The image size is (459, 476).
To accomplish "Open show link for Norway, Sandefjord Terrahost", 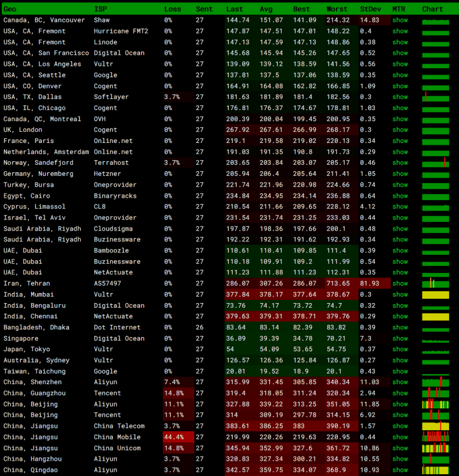I will (x=400, y=163).
